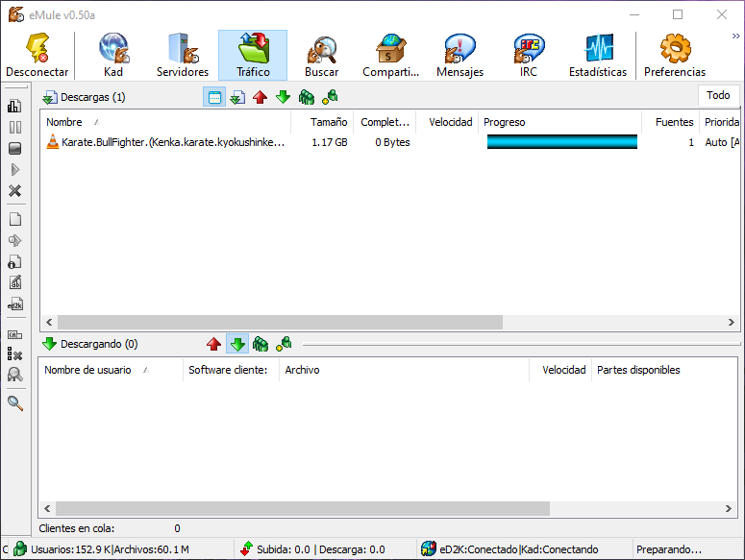Select the Karate.BullFighter download row
This screenshot has width=745, height=560.
point(390,142)
